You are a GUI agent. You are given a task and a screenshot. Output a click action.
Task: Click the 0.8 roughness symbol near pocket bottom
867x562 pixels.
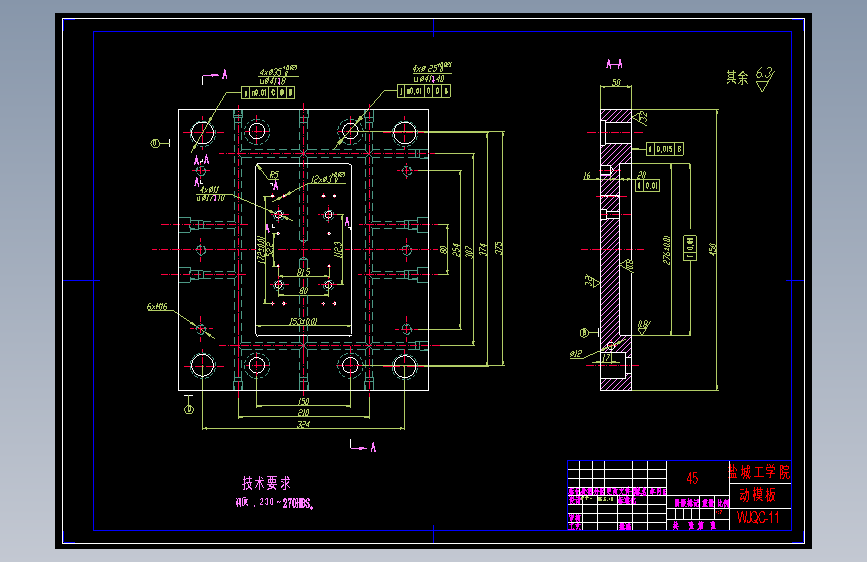pos(644,326)
